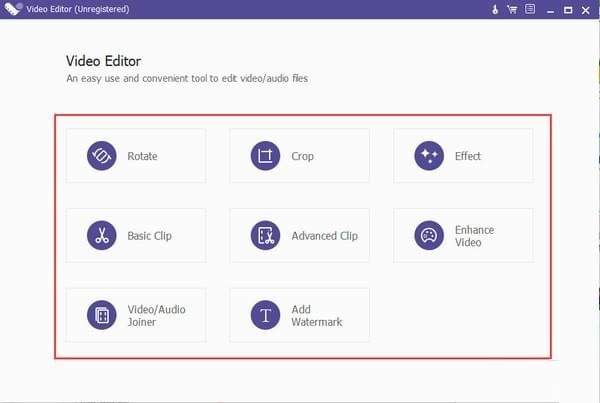Launch Basic Clip by its label
Viewport: 600px width, 403px height.
click(x=150, y=236)
